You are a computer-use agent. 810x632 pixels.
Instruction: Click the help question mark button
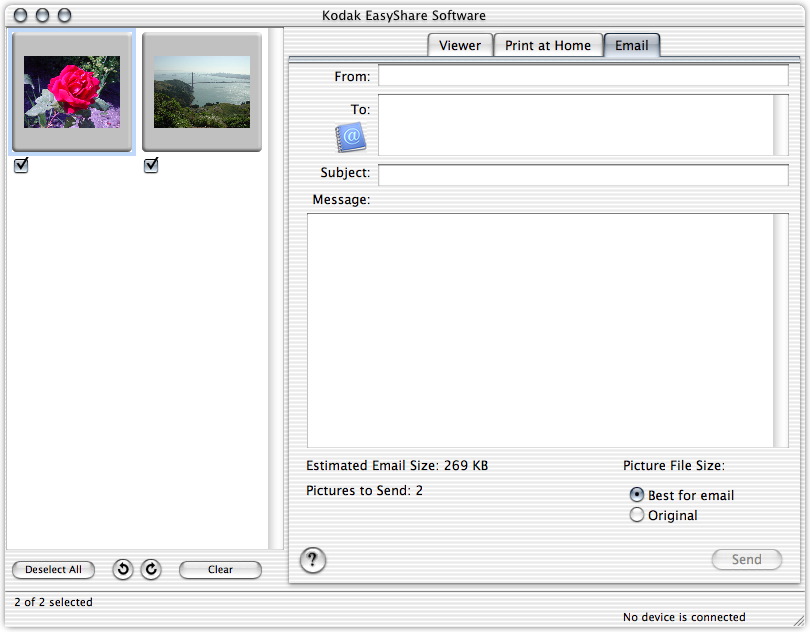point(313,560)
